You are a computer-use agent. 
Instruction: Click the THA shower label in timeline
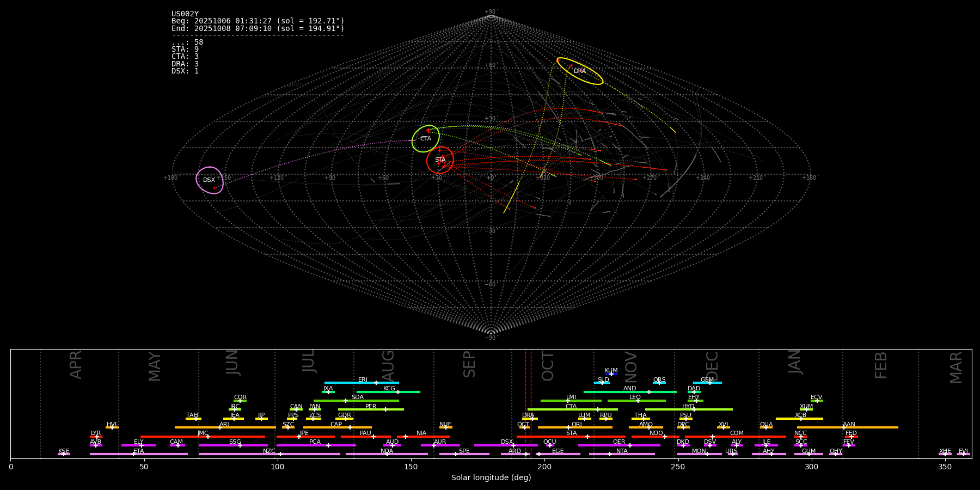[641, 415]
